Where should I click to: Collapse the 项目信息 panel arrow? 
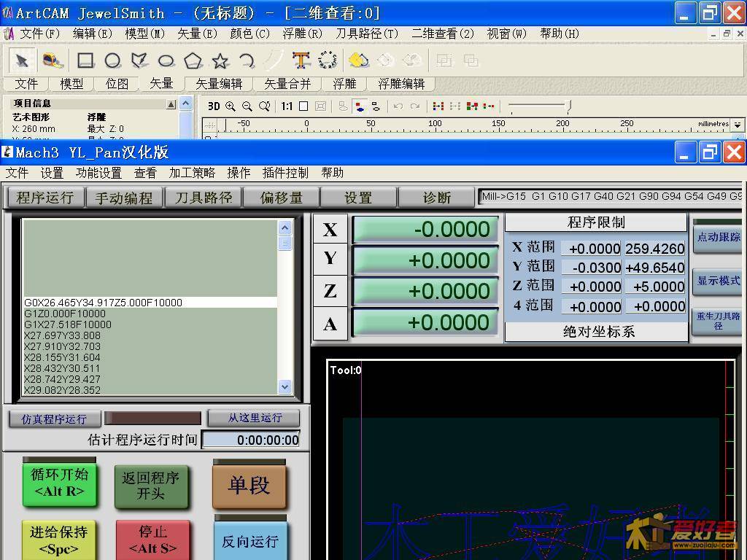pyautogui.click(x=171, y=104)
